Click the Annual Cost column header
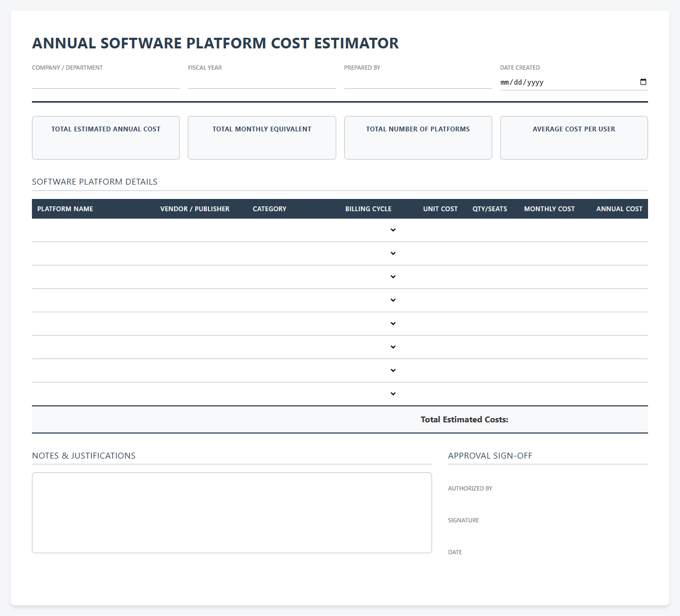Image resolution: width=680 pixels, height=616 pixels. click(619, 209)
